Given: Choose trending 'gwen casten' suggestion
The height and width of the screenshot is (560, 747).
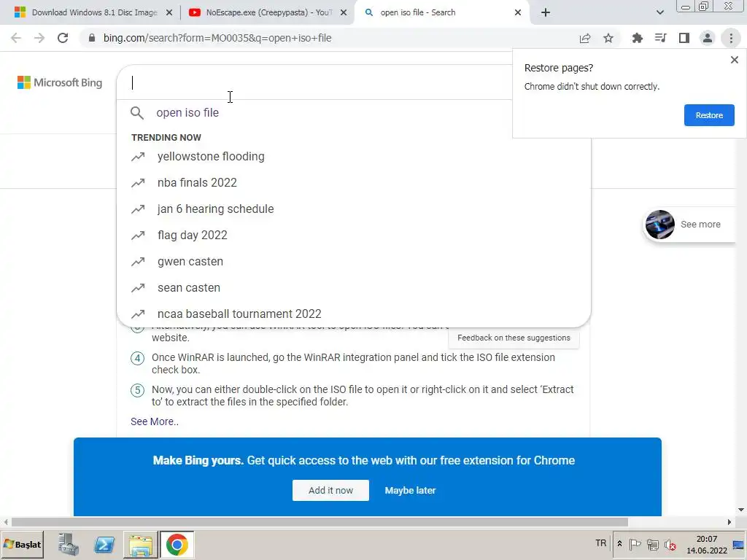Looking at the screenshot, I should click(190, 262).
